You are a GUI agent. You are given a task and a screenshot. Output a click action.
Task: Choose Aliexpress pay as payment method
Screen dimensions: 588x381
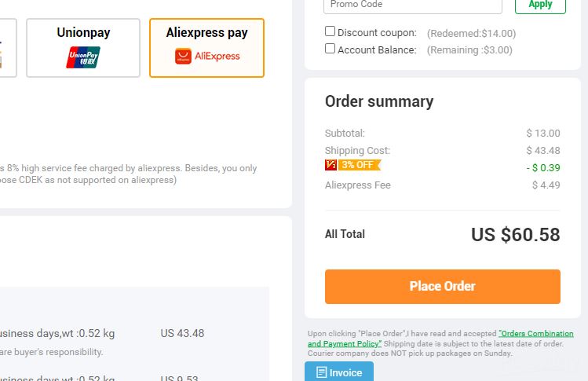pos(206,48)
